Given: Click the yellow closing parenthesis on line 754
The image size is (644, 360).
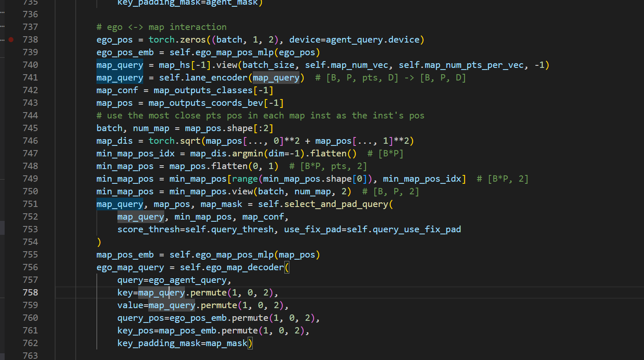Looking at the screenshot, I should click(x=99, y=242).
